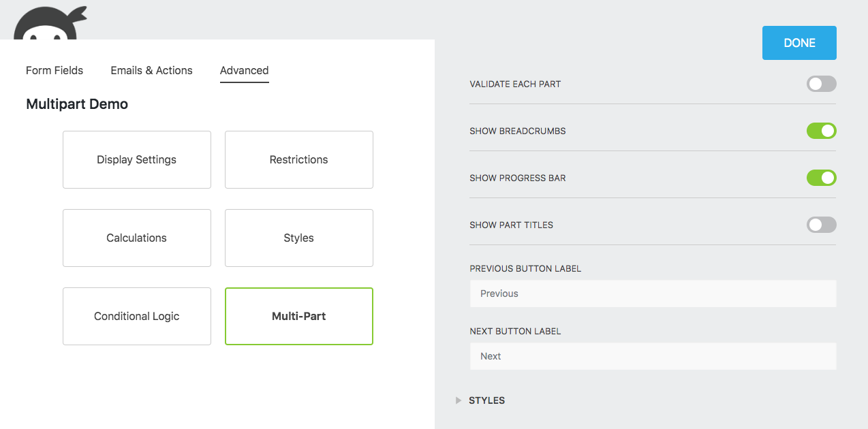Click the Previous Button Label input

click(x=653, y=293)
